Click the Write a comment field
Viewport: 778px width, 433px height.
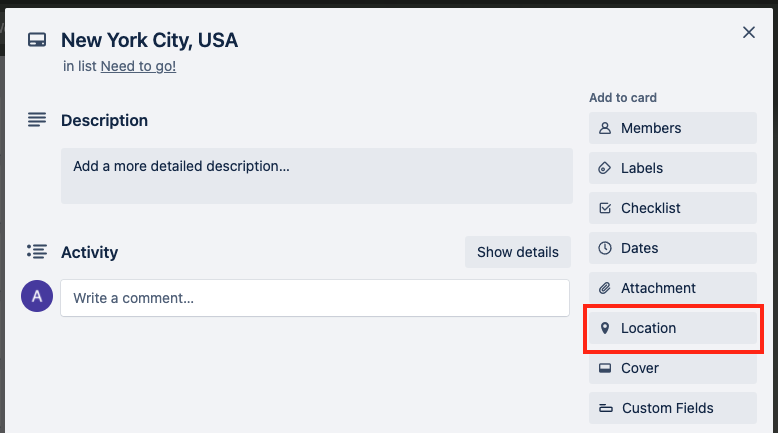click(x=315, y=298)
